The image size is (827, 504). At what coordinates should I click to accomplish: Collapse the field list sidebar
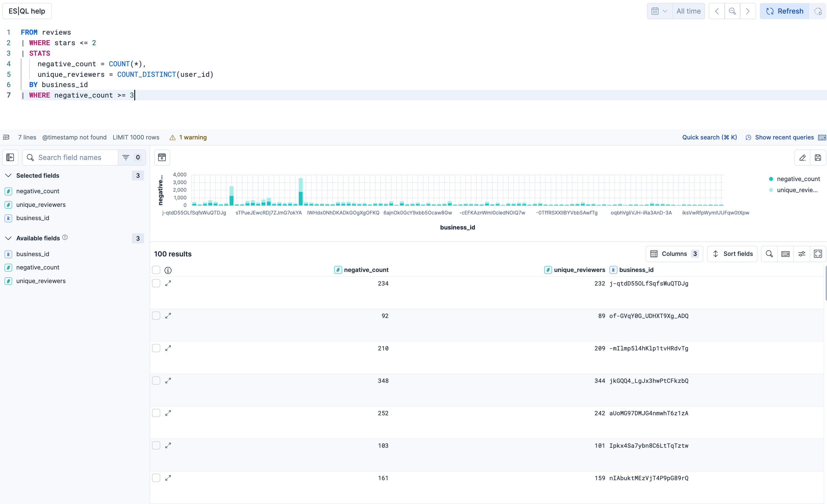tap(10, 158)
